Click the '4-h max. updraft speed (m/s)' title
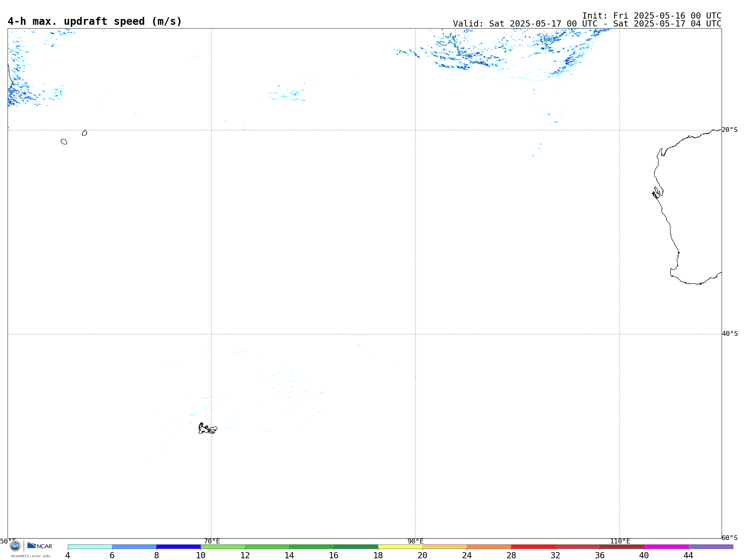This screenshot has height=560, width=744. [x=95, y=21]
